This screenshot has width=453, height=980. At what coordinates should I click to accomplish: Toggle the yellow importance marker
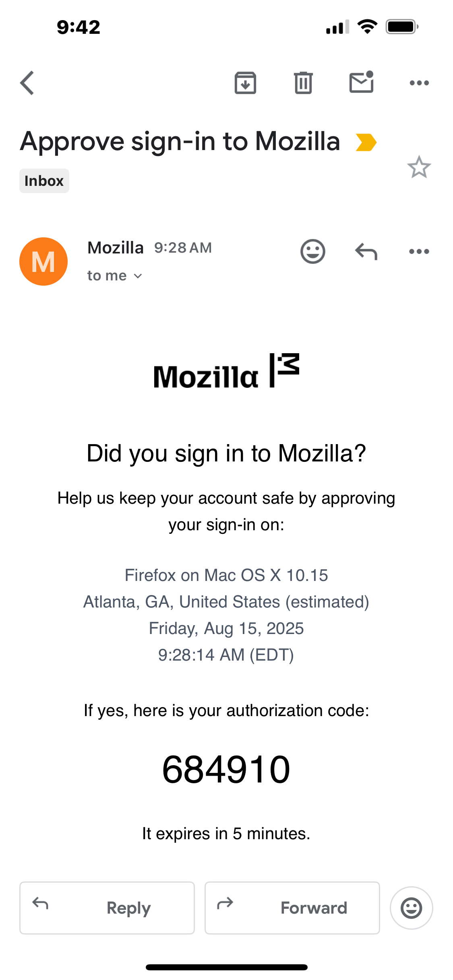(x=366, y=142)
